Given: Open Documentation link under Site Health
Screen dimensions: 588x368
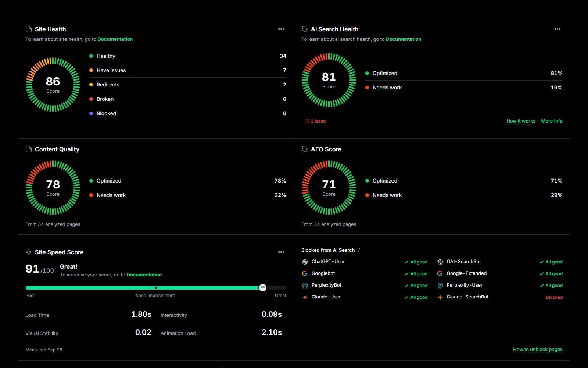Looking at the screenshot, I should pyautogui.click(x=115, y=39).
